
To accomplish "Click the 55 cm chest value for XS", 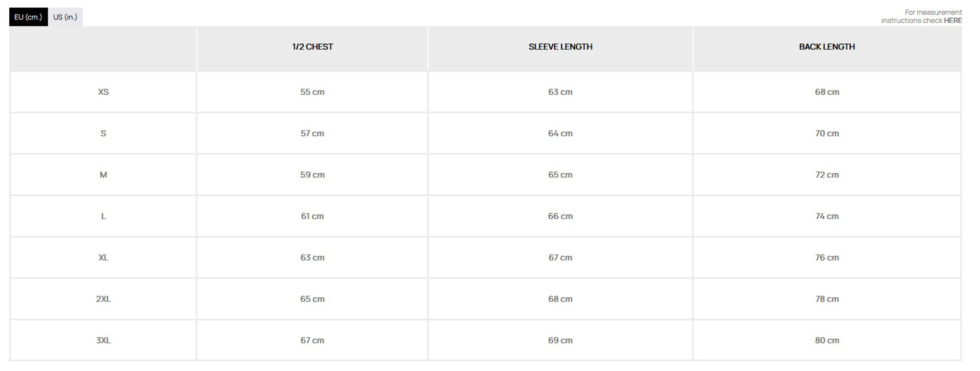I will (312, 92).
